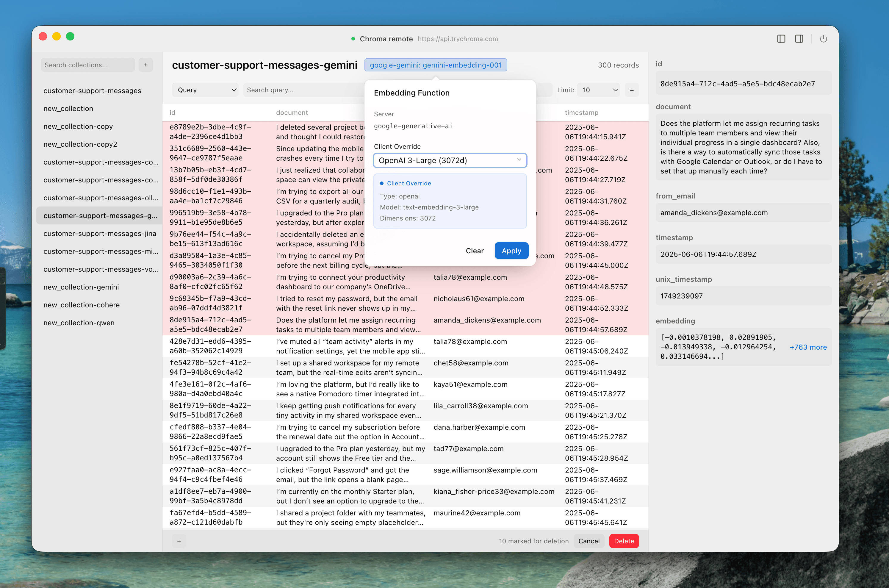Select customer-support-messages-jina collection
The height and width of the screenshot is (588, 889).
100,233
